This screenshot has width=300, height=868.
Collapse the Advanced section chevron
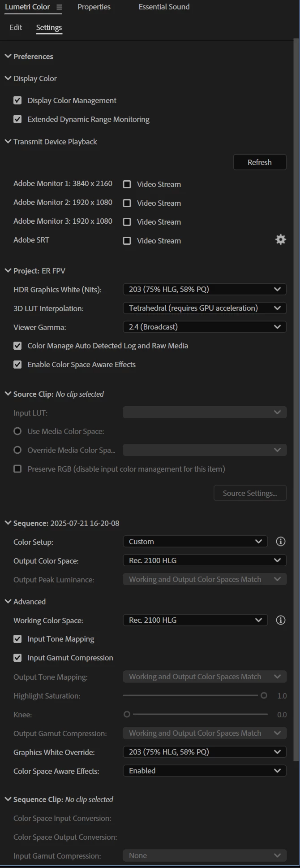click(8, 602)
